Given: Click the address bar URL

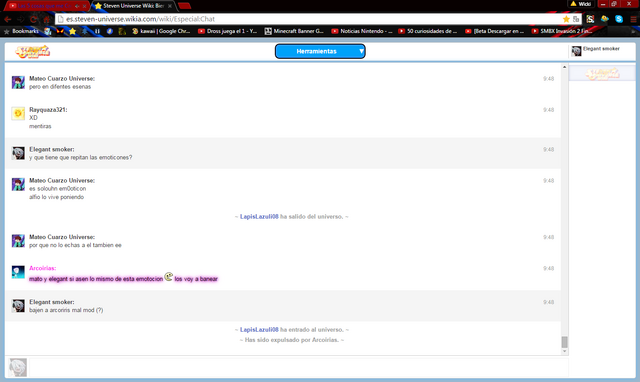Looking at the screenshot, I should pos(140,19).
